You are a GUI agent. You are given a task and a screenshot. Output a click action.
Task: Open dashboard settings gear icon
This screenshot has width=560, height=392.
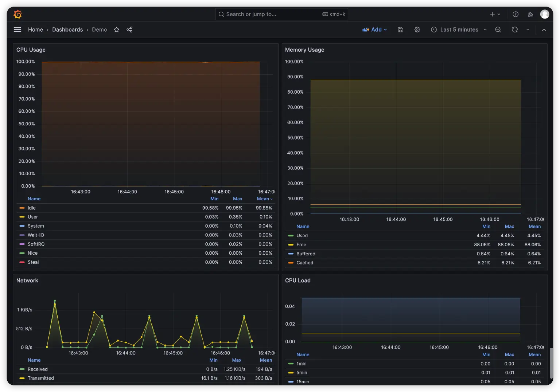417,30
